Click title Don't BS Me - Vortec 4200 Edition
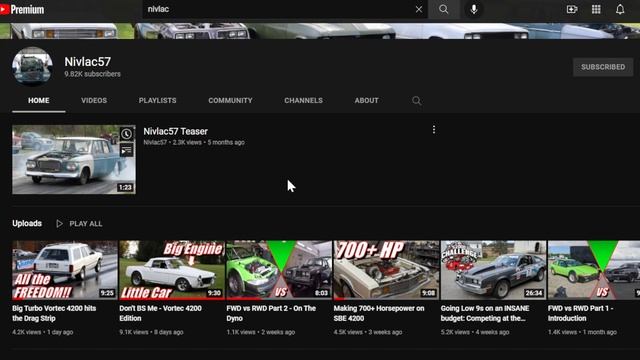Image resolution: width=640 pixels, height=360 pixels. click(160, 313)
